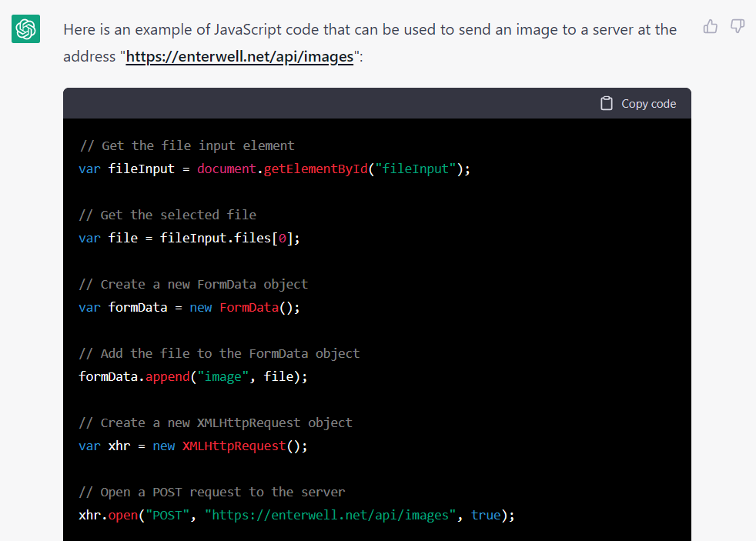Click the red FormData constructor name
This screenshot has width=756, height=541.
[248, 307]
